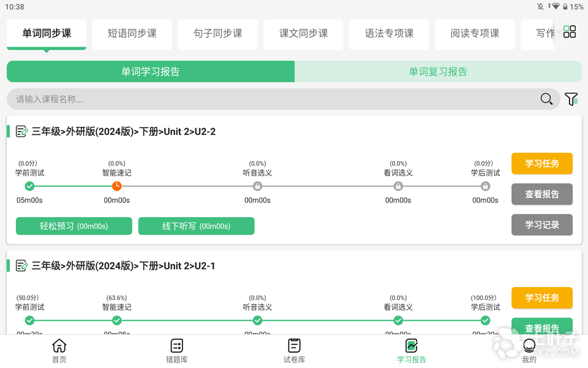The width and height of the screenshot is (588, 368).
Task: Click the locked 听音选义 step in U2-2
Action: point(257,186)
